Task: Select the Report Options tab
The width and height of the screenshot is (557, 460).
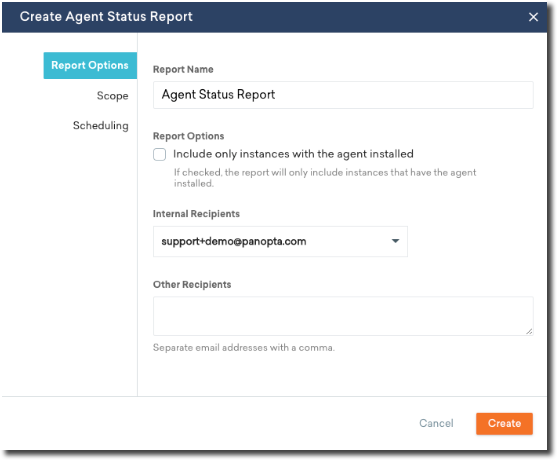Action: tap(90, 65)
